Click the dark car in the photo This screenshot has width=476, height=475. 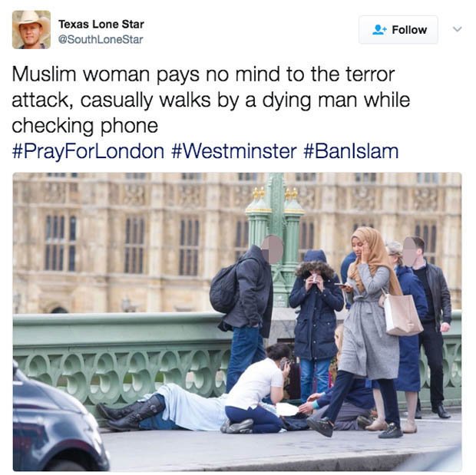[x=56, y=422]
